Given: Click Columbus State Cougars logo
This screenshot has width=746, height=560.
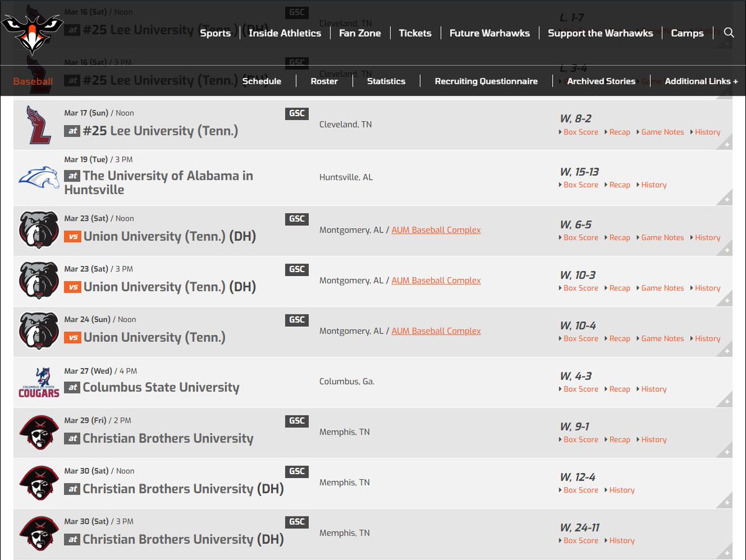Looking at the screenshot, I should [39, 382].
